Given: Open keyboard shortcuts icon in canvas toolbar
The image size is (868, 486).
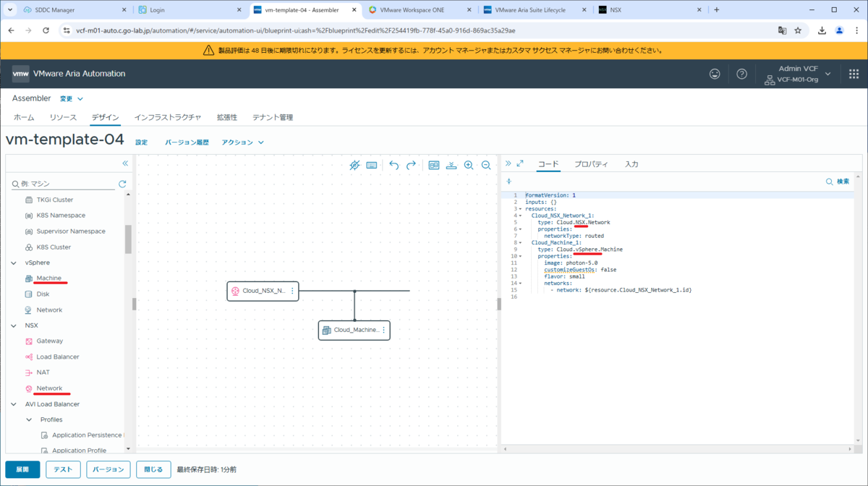Looking at the screenshot, I should point(372,165).
